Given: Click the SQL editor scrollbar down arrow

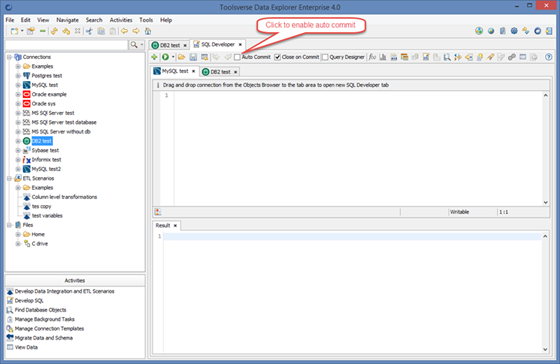Looking at the screenshot, I should click(545, 202).
